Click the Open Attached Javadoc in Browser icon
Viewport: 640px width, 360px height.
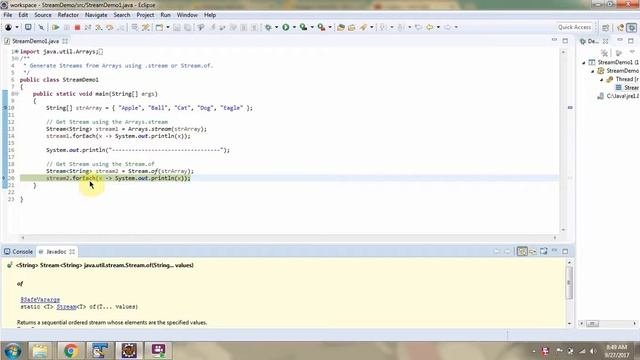pos(544,251)
